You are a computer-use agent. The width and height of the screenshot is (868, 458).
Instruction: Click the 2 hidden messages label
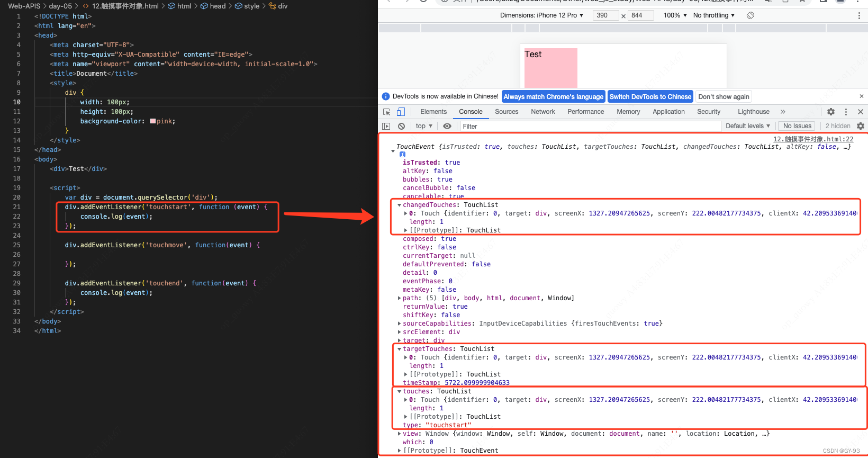[x=837, y=126]
